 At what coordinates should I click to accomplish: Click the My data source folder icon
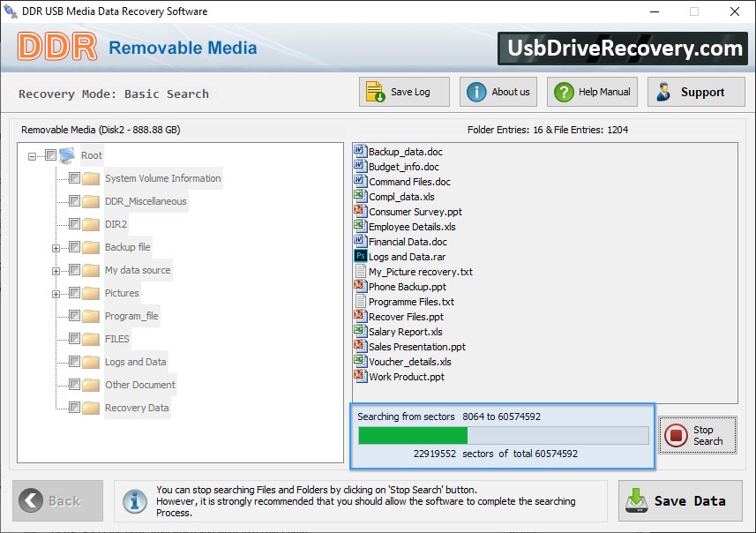[90, 270]
